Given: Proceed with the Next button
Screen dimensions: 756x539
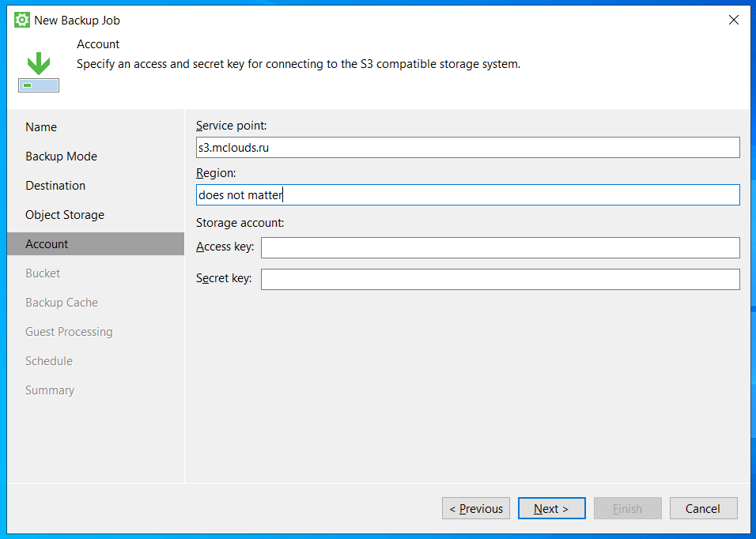Looking at the screenshot, I should [x=551, y=509].
